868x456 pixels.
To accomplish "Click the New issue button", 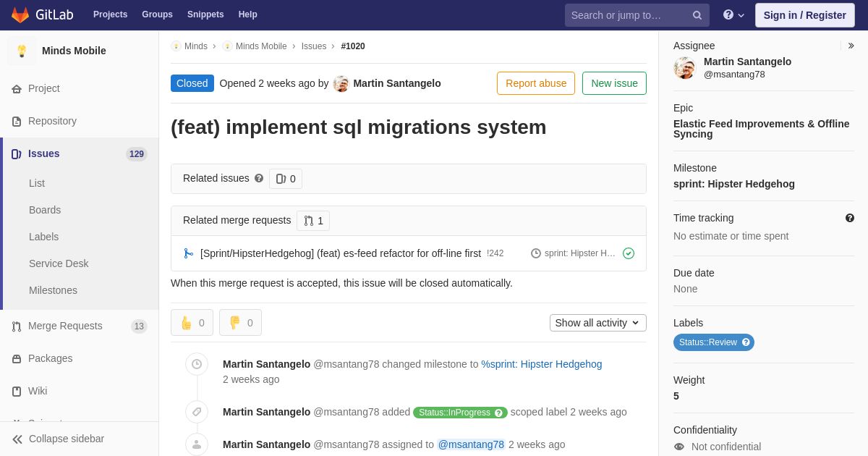I will click(x=614, y=83).
